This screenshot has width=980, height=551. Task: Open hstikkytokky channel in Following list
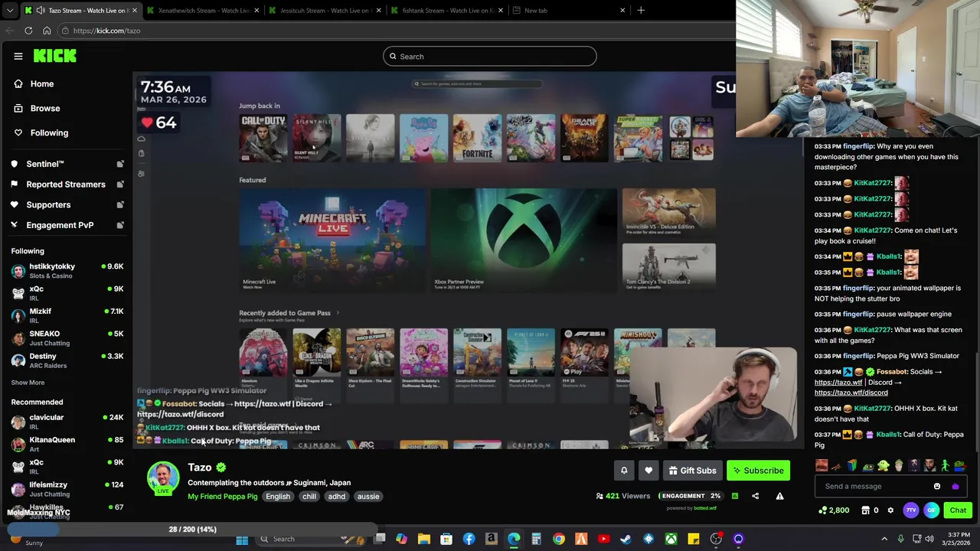tap(67, 271)
